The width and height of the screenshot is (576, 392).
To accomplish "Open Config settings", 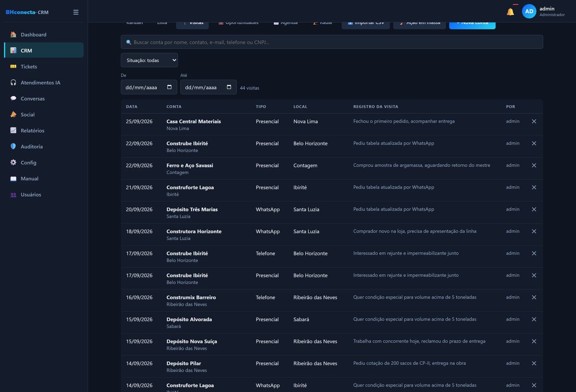I will (44, 163).
